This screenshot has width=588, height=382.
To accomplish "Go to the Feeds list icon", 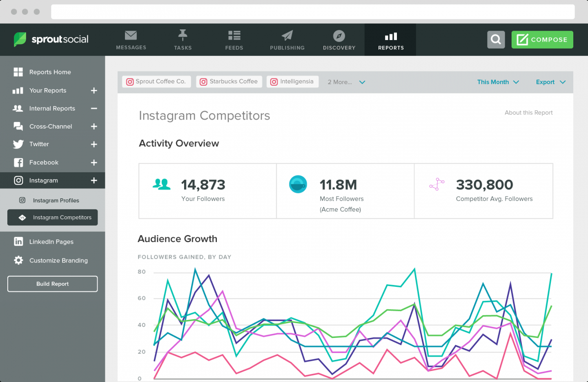I will coord(234,36).
